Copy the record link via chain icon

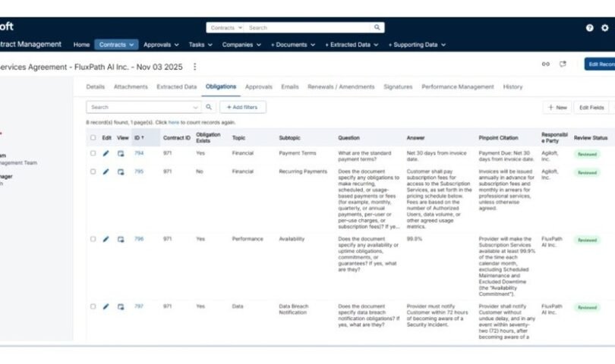(545, 64)
